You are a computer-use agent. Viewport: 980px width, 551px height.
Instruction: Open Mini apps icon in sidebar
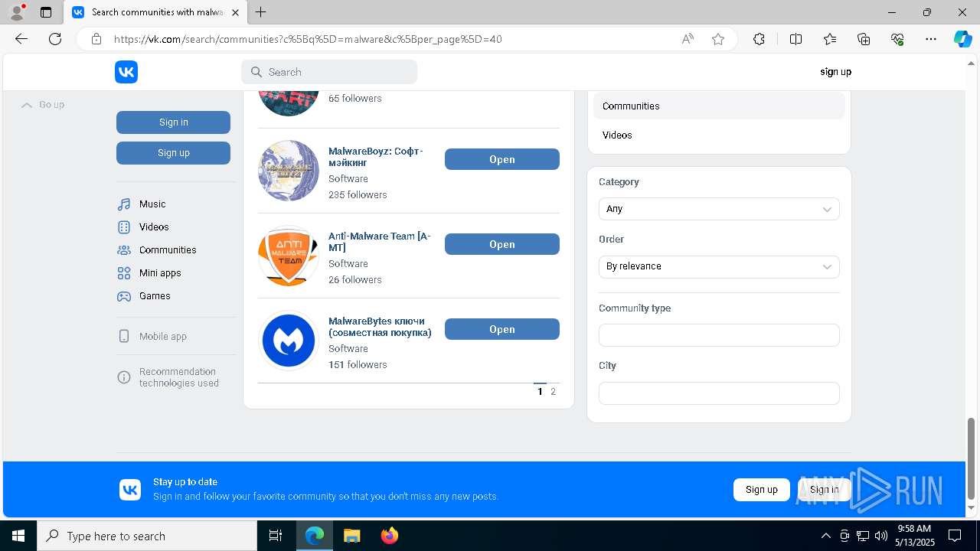pos(124,273)
